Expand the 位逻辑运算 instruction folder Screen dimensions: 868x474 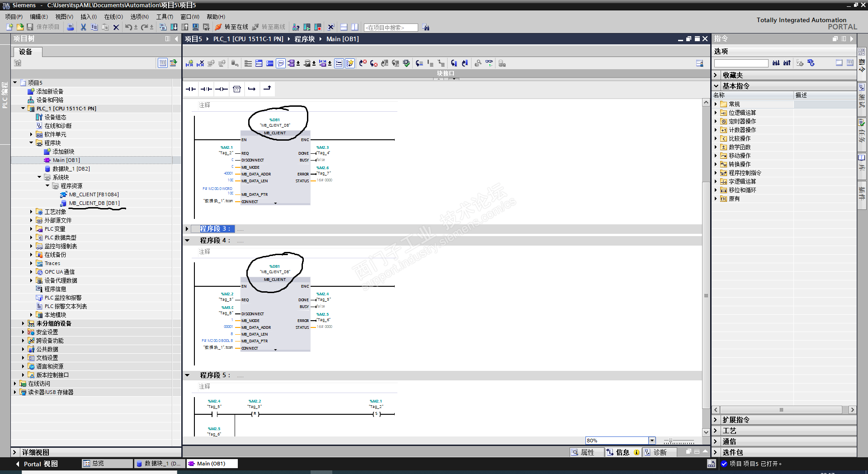[x=716, y=113]
